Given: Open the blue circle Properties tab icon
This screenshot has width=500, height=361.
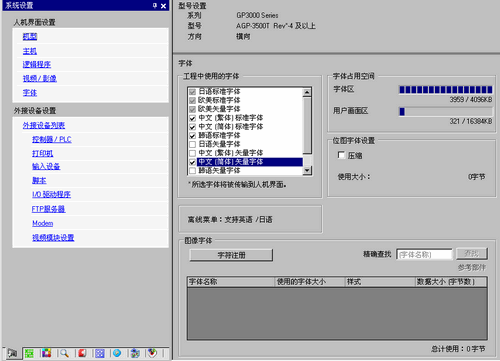Looking at the screenshot, I should tap(117, 353).
